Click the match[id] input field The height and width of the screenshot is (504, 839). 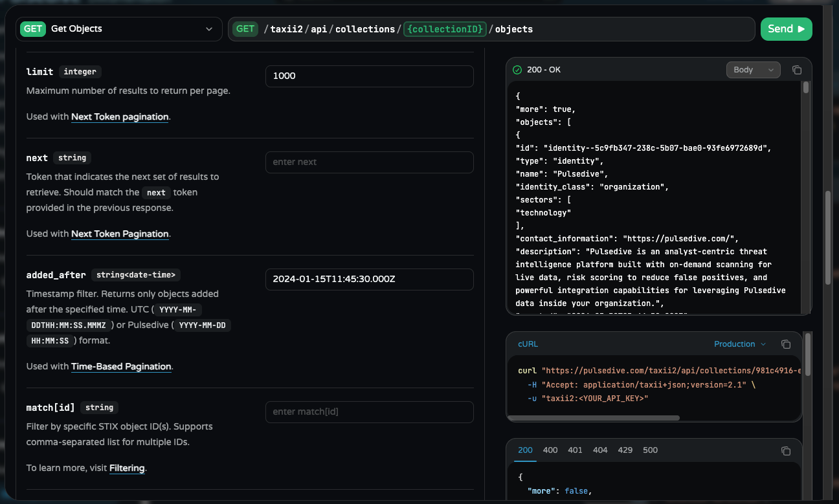(x=369, y=412)
